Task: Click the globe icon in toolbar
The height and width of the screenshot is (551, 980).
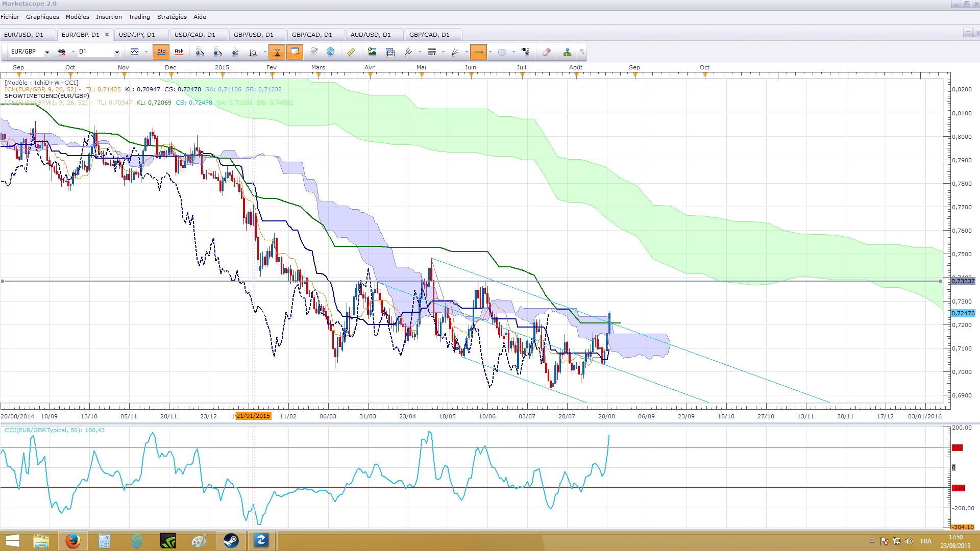Action: click(x=330, y=52)
